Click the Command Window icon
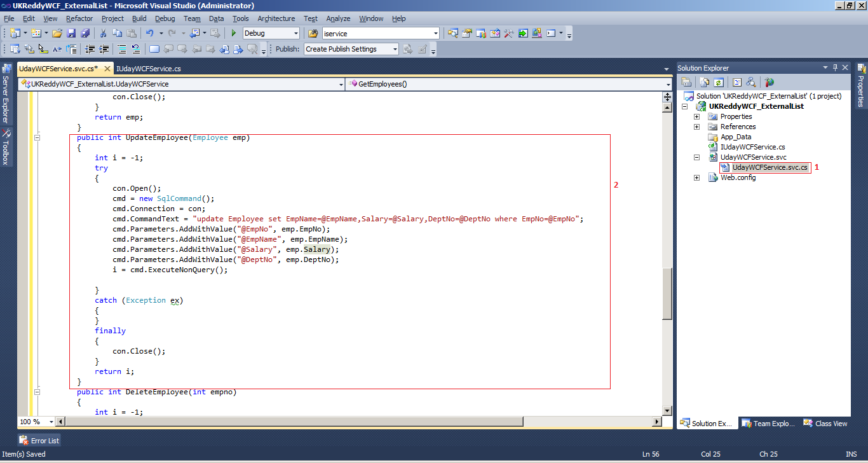This screenshot has width=868, height=463. (x=551, y=33)
